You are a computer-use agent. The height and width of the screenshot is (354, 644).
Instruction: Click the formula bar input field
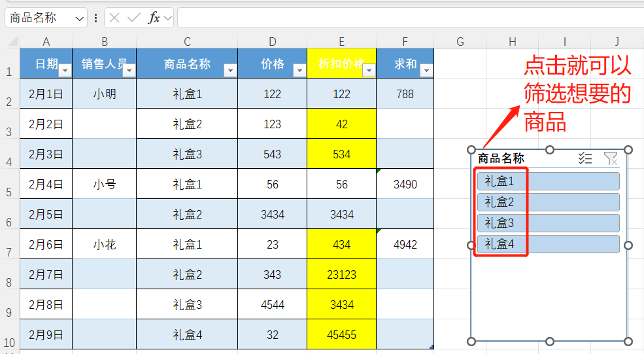pyautogui.click(x=411, y=18)
